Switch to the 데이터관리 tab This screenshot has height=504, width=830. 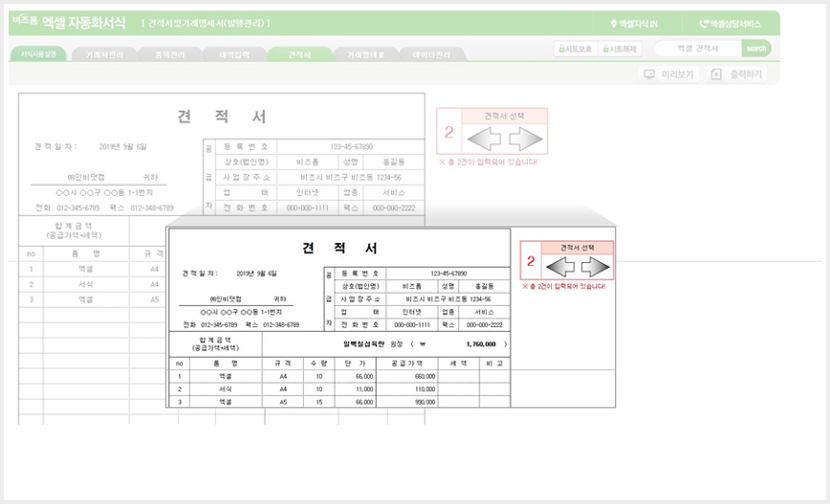pyautogui.click(x=432, y=55)
